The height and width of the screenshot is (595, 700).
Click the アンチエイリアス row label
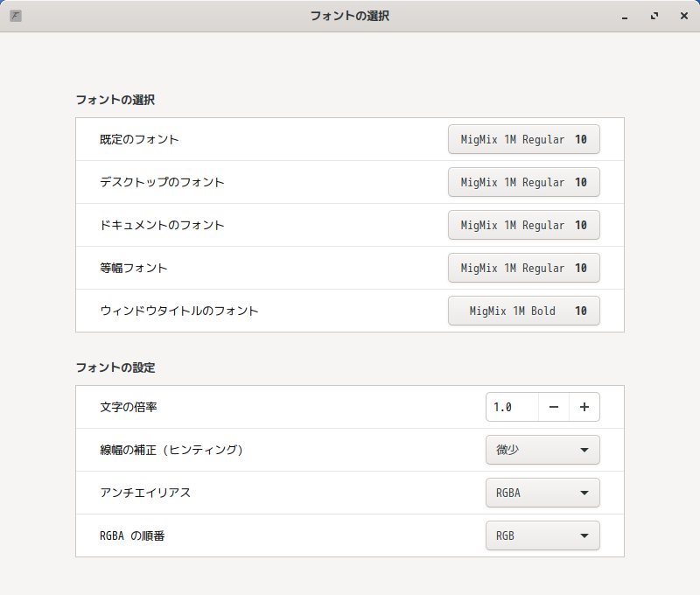pyautogui.click(x=145, y=493)
